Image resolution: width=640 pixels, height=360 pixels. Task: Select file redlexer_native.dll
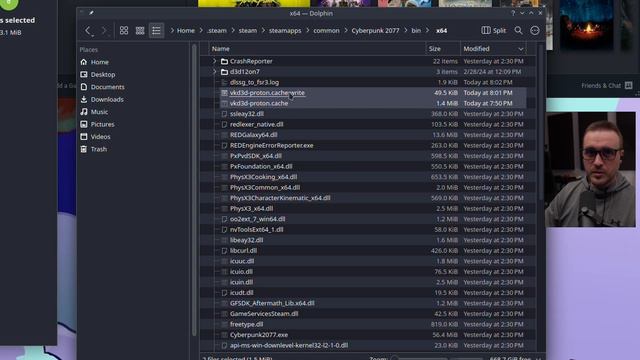click(256, 124)
